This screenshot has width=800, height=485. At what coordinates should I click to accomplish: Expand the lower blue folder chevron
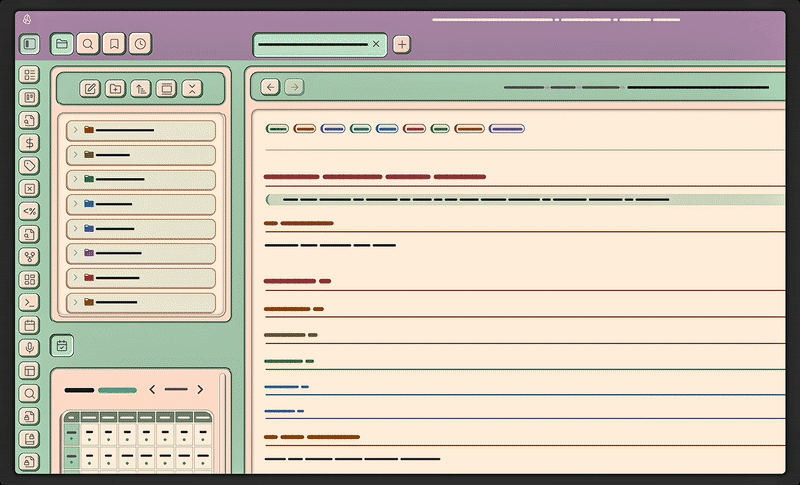pyautogui.click(x=76, y=228)
